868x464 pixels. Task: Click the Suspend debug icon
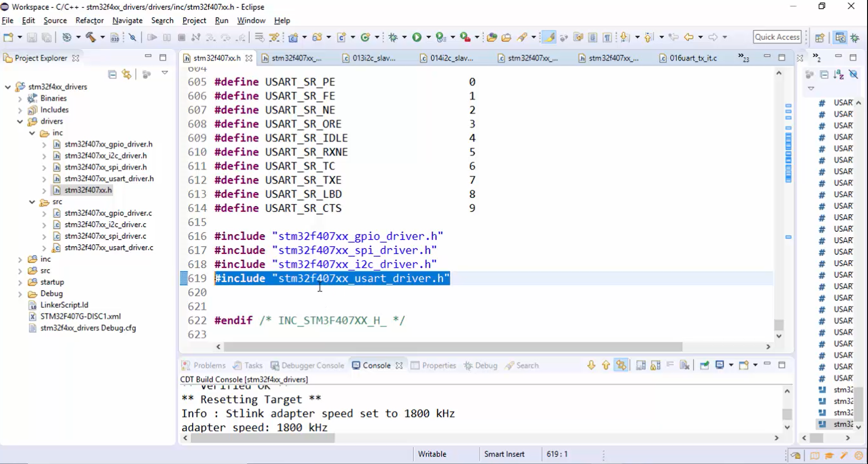tap(167, 37)
